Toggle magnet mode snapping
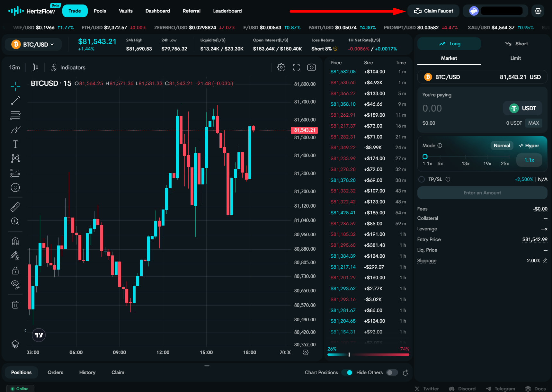The height and width of the screenshot is (392, 552). (x=15, y=241)
